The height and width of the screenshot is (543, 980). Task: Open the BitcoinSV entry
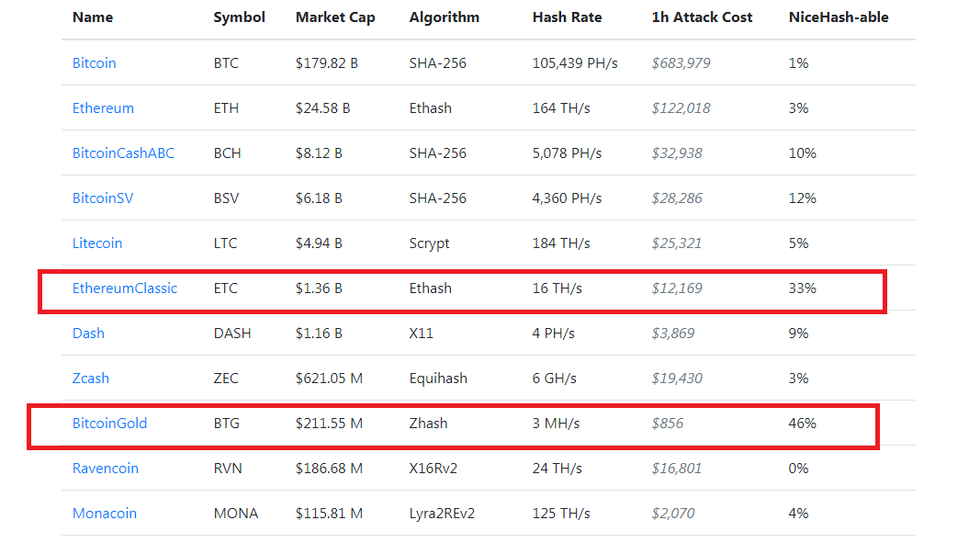point(103,198)
